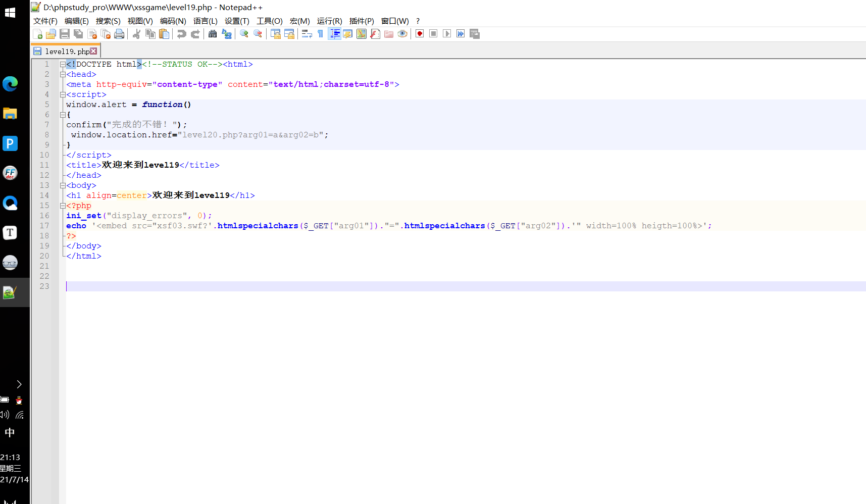Close the current document via toolbar icon
866x504 pixels.
[92, 34]
